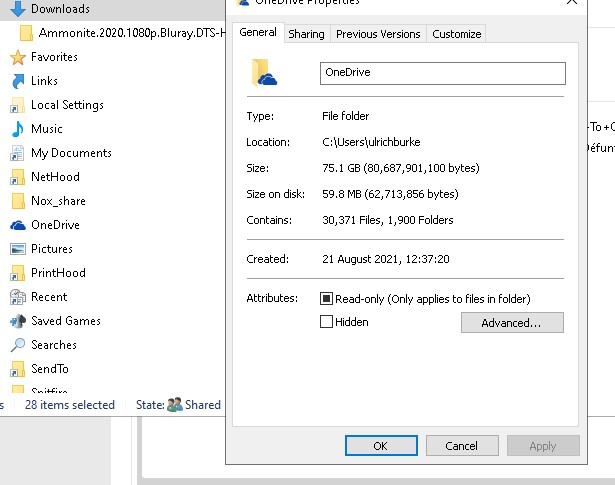Viewport: 615px width, 485px height.
Task: Select the 'OneDrive' entry text in file list
Action: [55, 225]
